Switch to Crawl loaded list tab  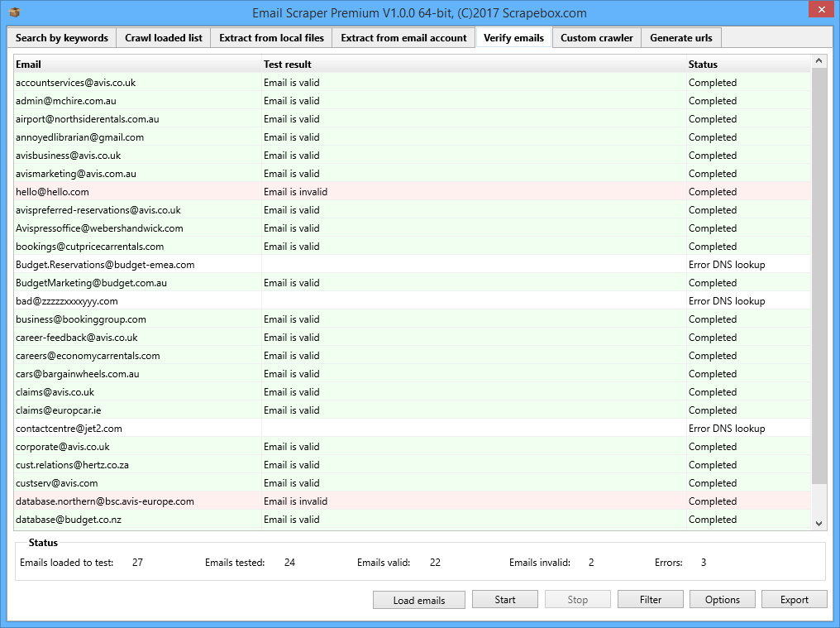tap(164, 38)
